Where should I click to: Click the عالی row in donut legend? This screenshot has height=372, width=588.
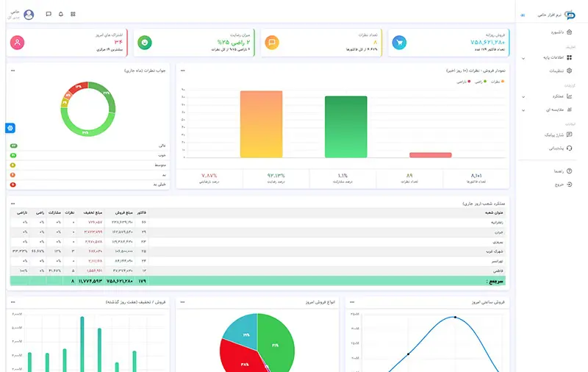(87, 146)
